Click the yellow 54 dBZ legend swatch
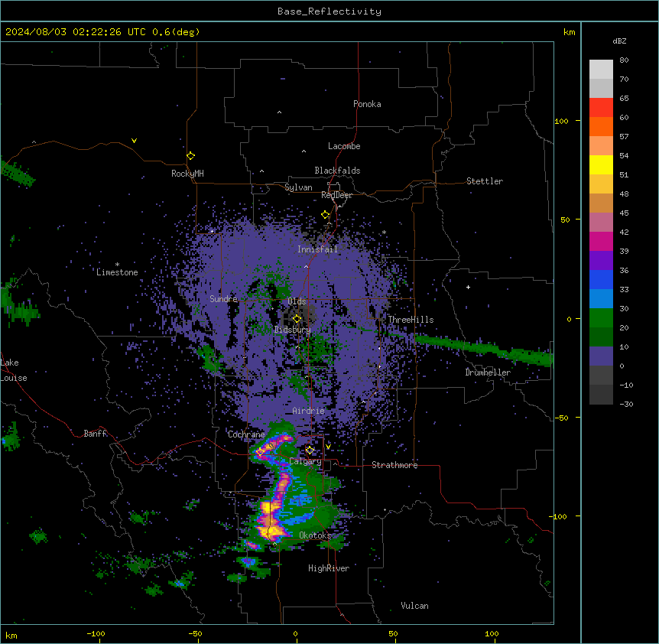659x644 pixels. click(601, 164)
